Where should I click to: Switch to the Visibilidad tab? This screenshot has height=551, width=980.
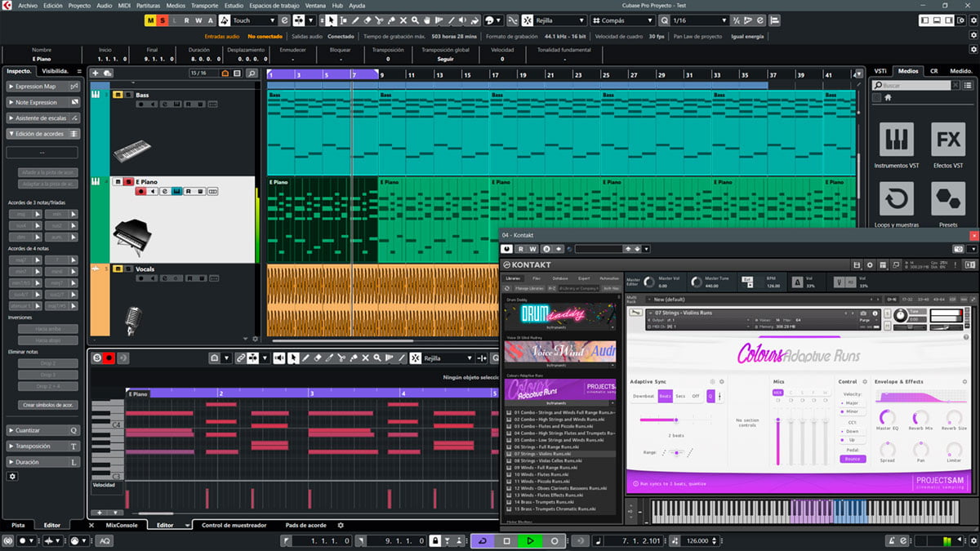tap(56, 71)
